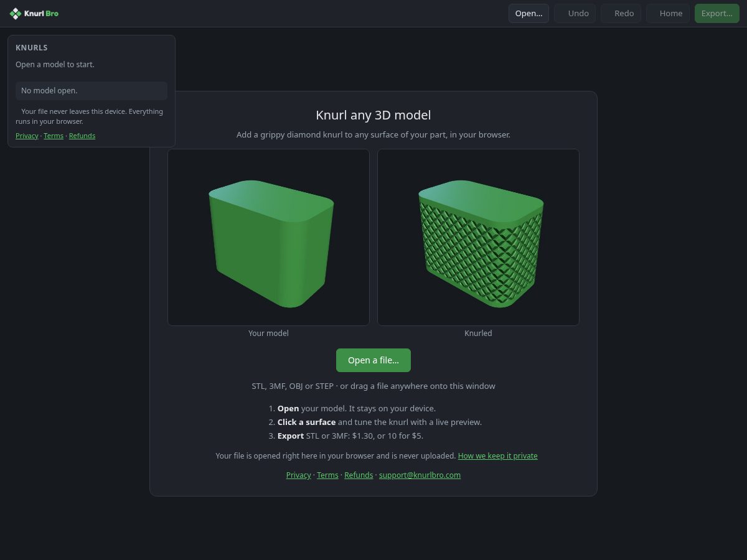The height and width of the screenshot is (560, 747).
Task: Click the 'STL, 3MF, OBJ or STEP' format line
Action: pos(374,386)
